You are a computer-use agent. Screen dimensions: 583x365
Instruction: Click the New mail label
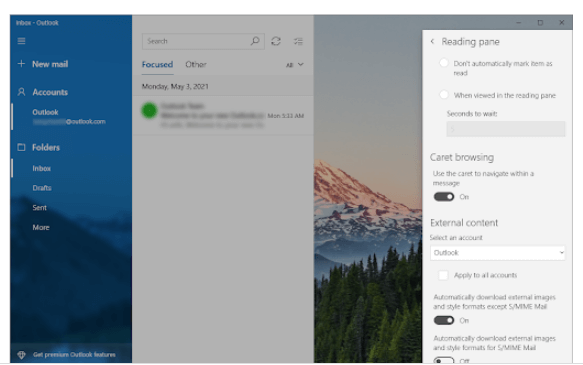(x=50, y=64)
